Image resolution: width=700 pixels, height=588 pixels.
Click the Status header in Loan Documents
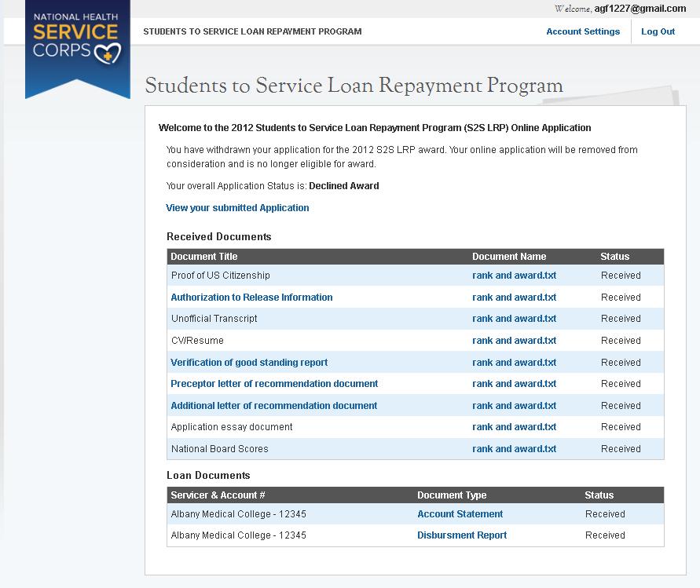[x=599, y=495]
